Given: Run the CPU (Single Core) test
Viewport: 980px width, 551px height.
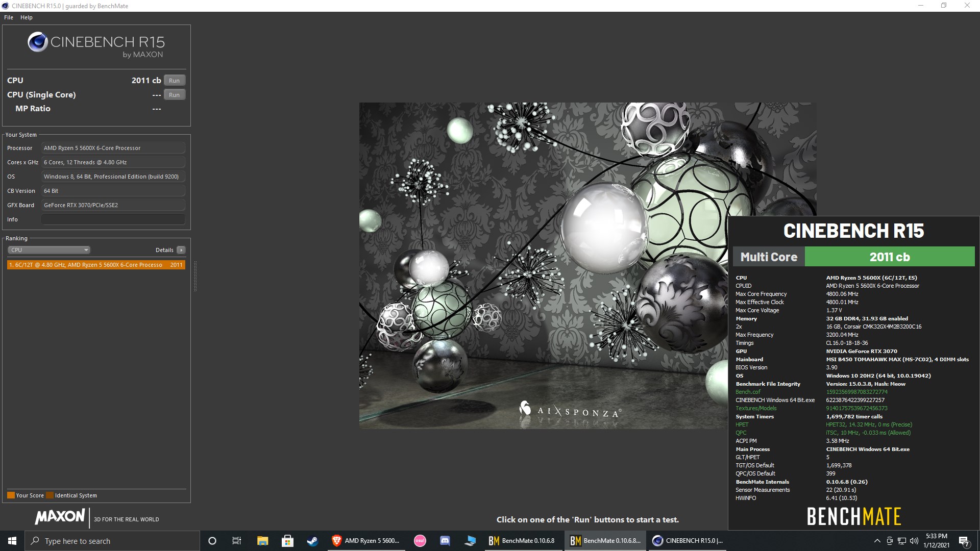Looking at the screenshot, I should click(175, 95).
